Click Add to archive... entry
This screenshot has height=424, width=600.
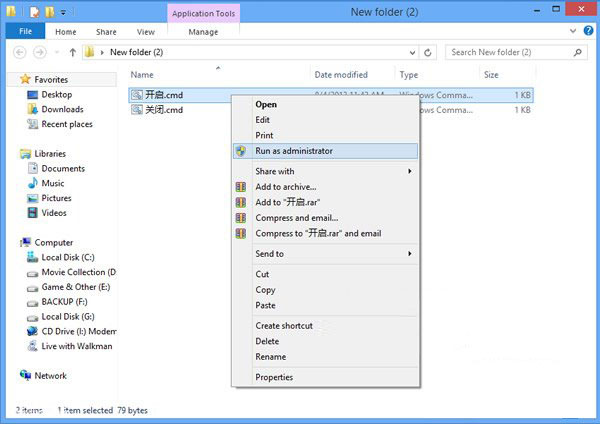pos(325,187)
